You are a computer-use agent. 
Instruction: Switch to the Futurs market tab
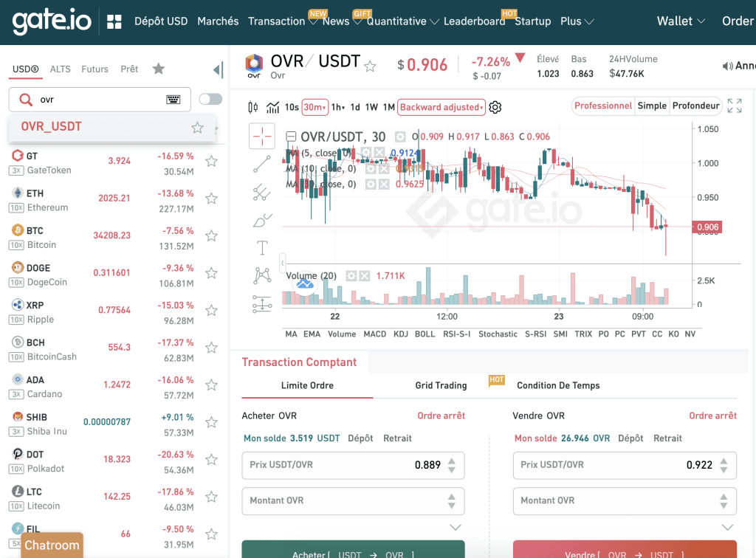94,69
